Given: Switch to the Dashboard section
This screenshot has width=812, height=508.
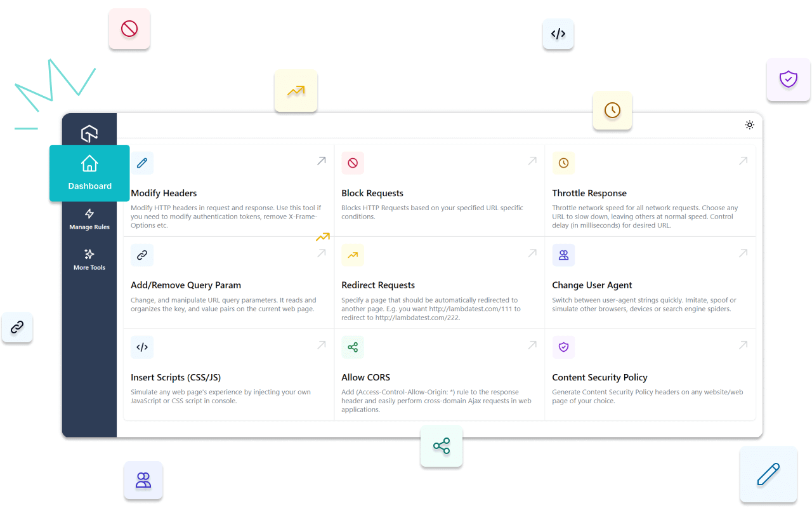Looking at the screenshot, I should [x=89, y=173].
